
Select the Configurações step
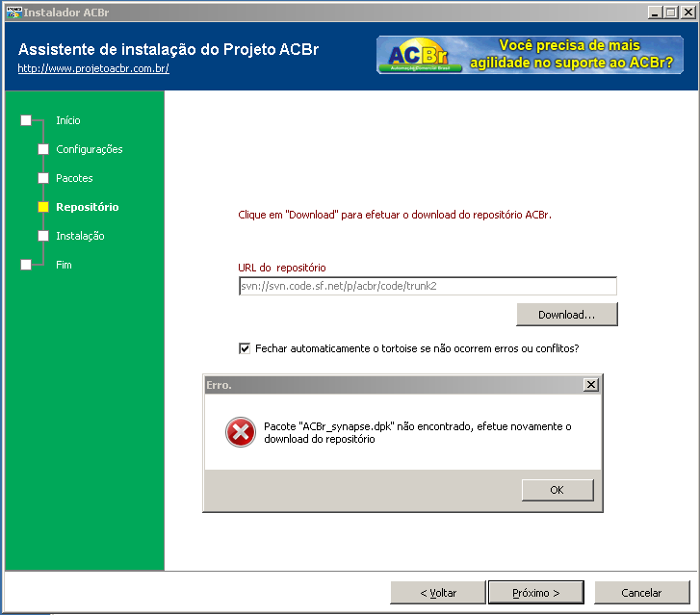[x=90, y=149]
